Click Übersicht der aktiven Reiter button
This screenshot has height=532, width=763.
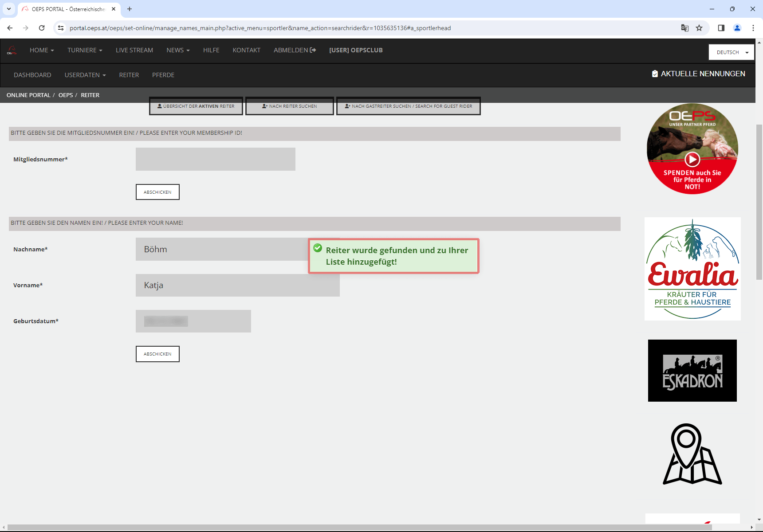tap(196, 106)
